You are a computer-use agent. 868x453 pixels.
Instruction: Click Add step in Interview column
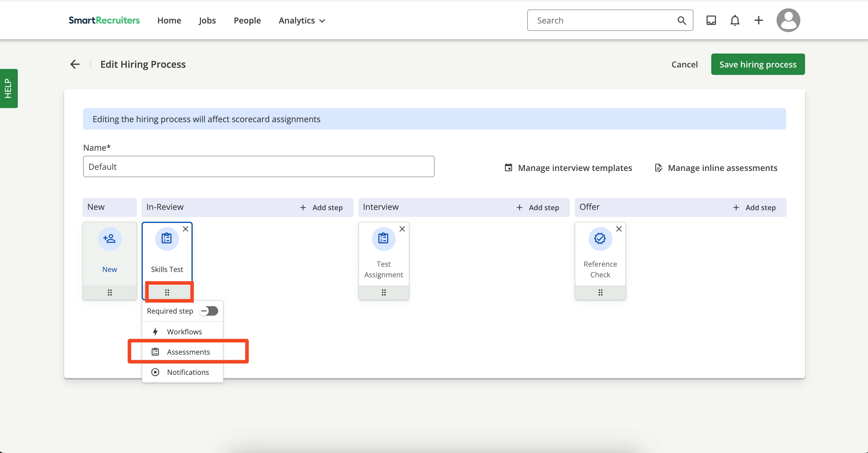pos(538,207)
